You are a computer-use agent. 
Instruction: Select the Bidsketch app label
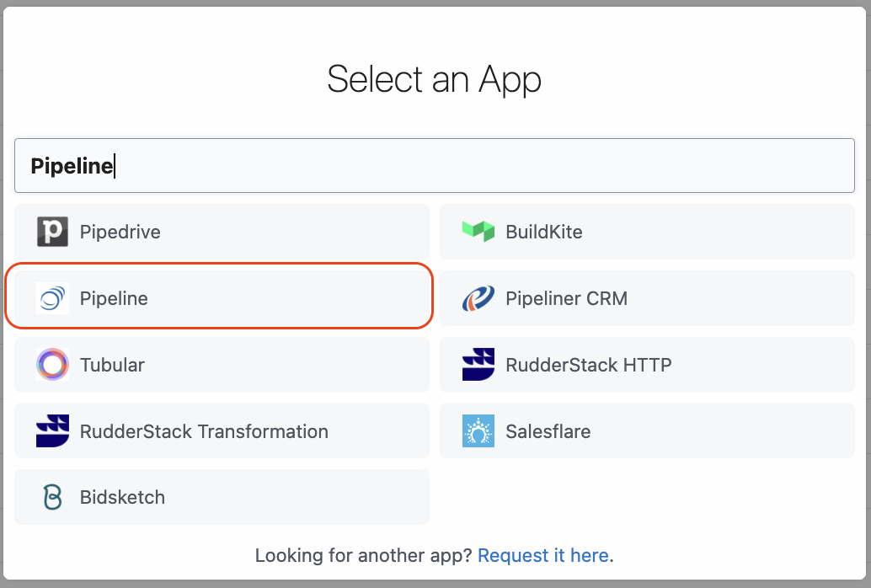coord(122,497)
